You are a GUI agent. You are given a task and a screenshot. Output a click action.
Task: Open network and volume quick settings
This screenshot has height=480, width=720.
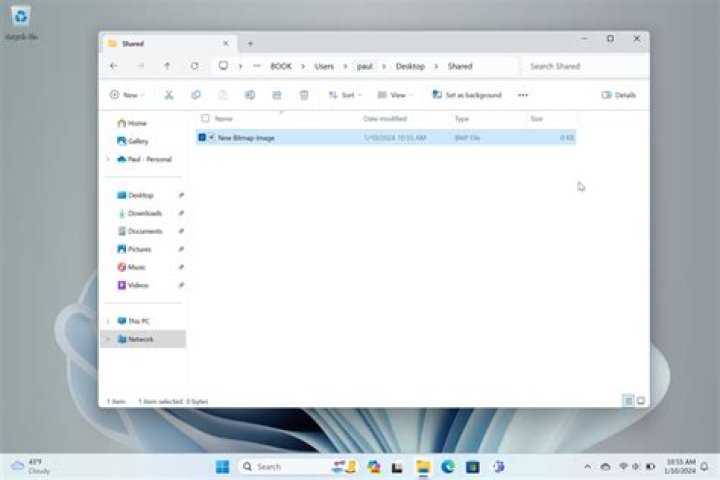tap(636, 467)
